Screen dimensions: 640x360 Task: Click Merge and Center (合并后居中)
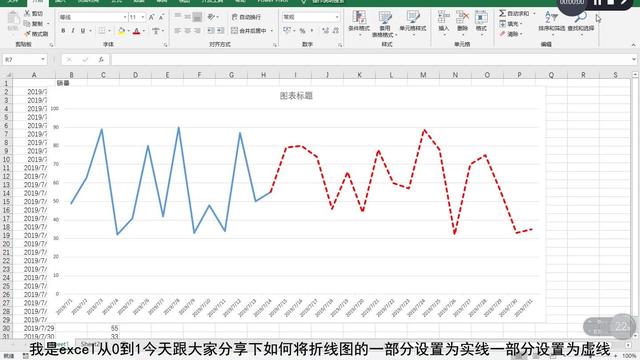(249, 31)
